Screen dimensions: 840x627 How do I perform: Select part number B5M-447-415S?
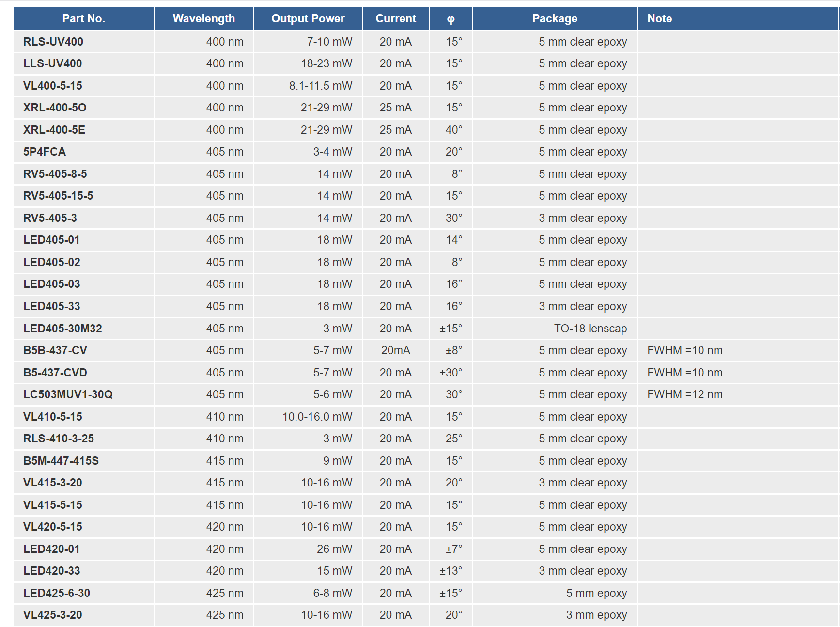click(61, 461)
